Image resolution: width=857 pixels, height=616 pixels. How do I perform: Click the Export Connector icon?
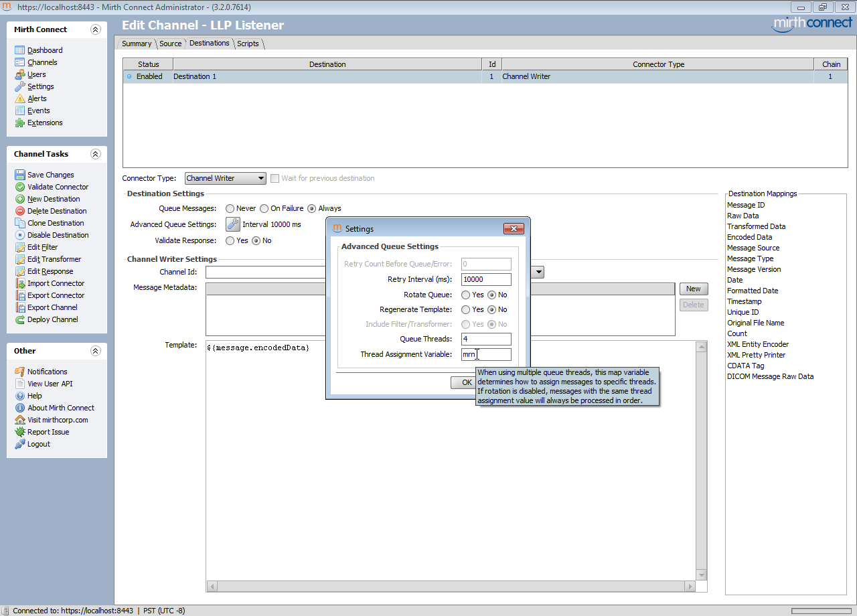20,295
